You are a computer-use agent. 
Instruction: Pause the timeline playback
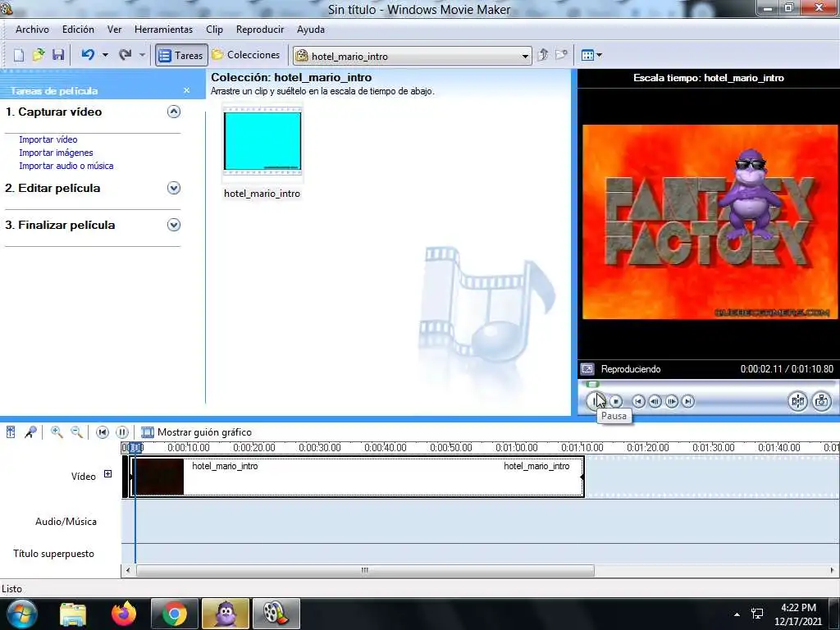click(122, 432)
